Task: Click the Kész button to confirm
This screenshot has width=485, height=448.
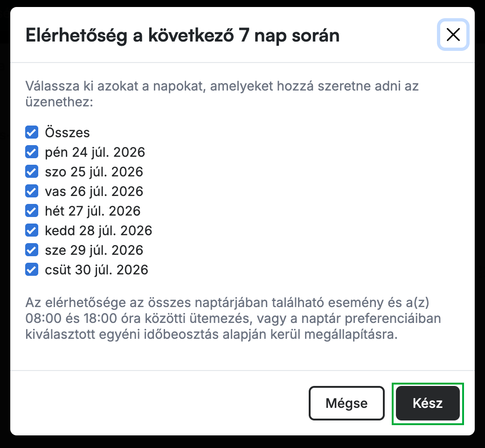Action: coord(428,403)
